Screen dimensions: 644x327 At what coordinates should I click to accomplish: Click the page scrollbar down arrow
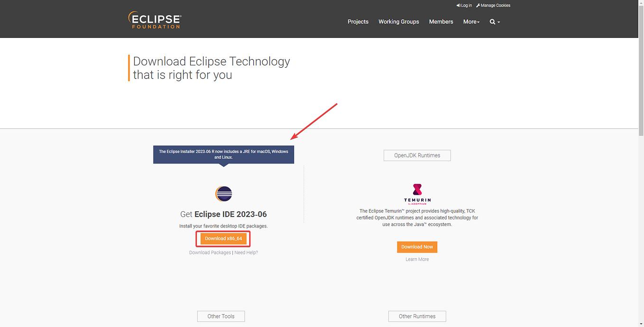click(641, 324)
